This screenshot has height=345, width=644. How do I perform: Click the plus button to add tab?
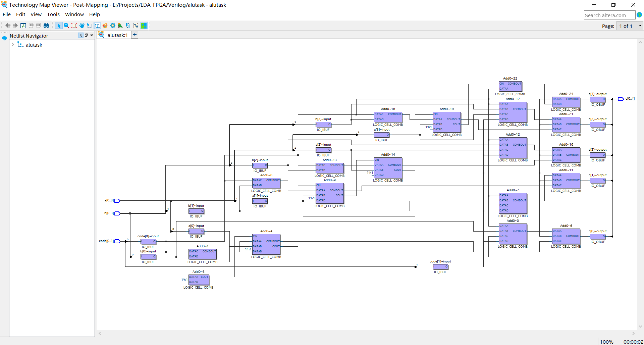tap(135, 35)
